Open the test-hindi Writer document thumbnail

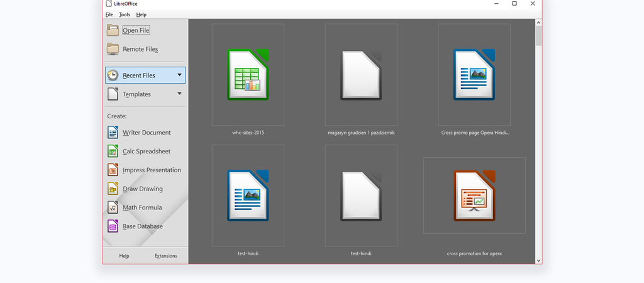click(248, 196)
